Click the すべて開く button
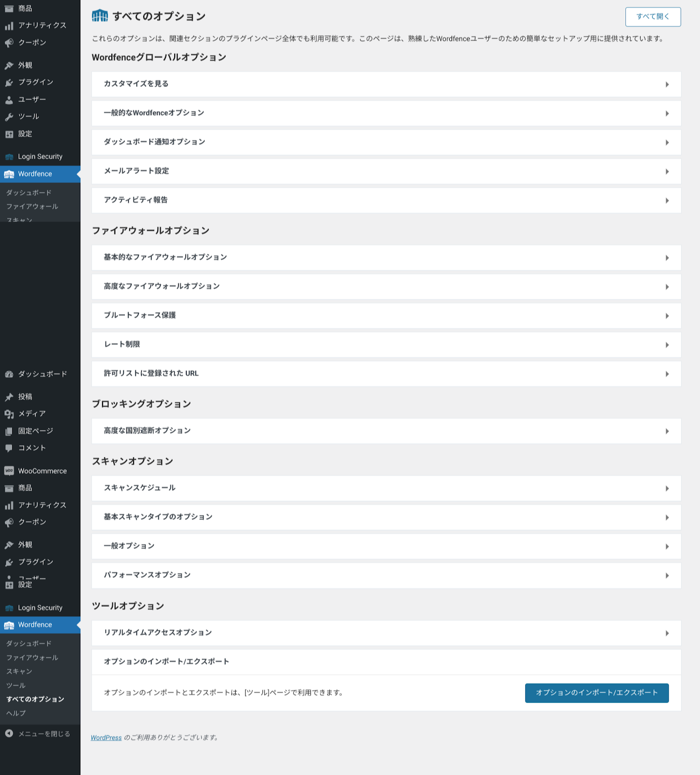The height and width of the screenshot is (775, 700). (653, 16)
